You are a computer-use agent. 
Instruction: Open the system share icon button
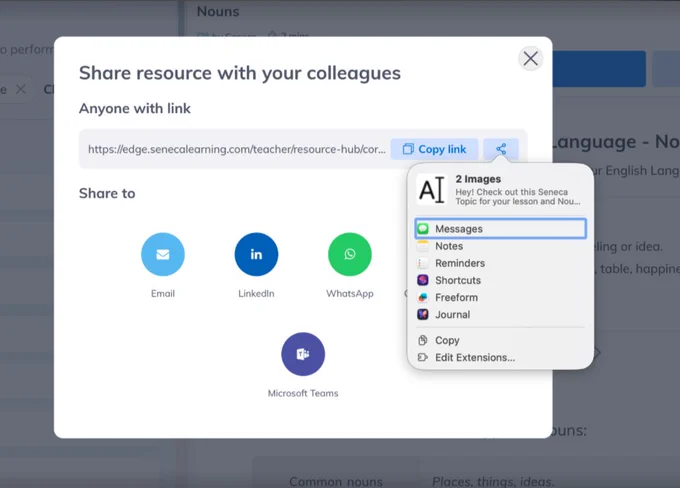(501, 149)
